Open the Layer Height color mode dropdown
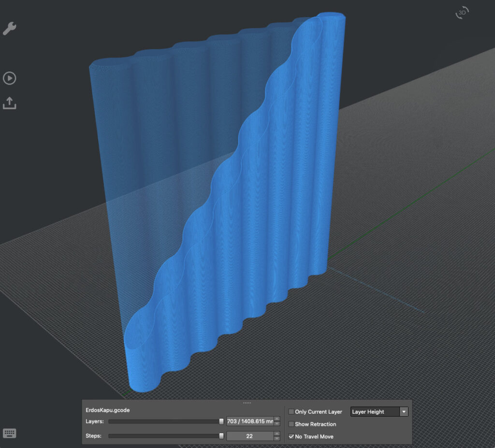Screen dimensions: 495x448 [379, 412]
